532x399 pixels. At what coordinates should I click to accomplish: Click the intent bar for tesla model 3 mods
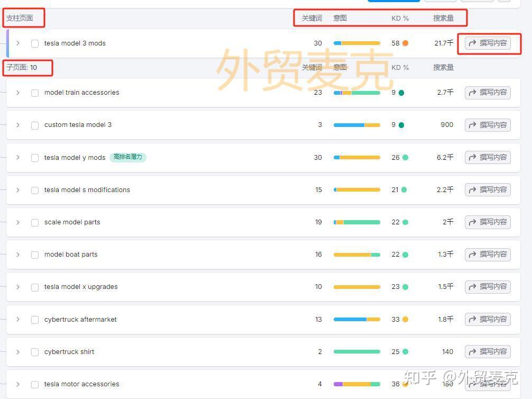point(357,43)
